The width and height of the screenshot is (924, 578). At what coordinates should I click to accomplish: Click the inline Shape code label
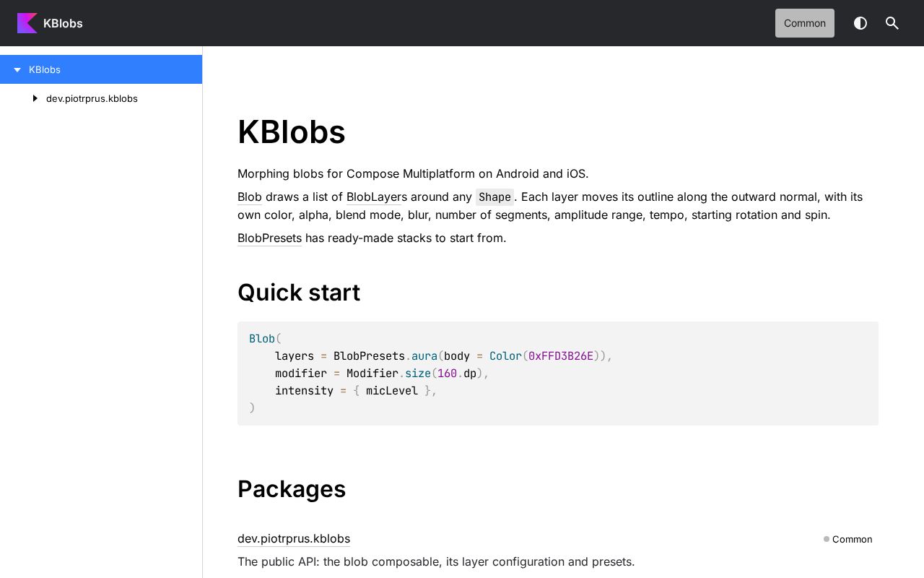click(x=494, y=197)
